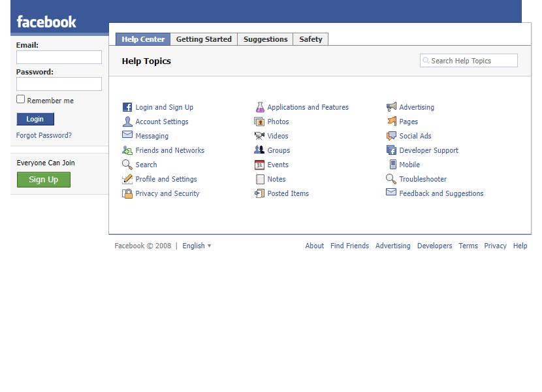The width and height of the screenshot is (542, 392).
Task: Open the Groups help topic link
Action: 279,150
